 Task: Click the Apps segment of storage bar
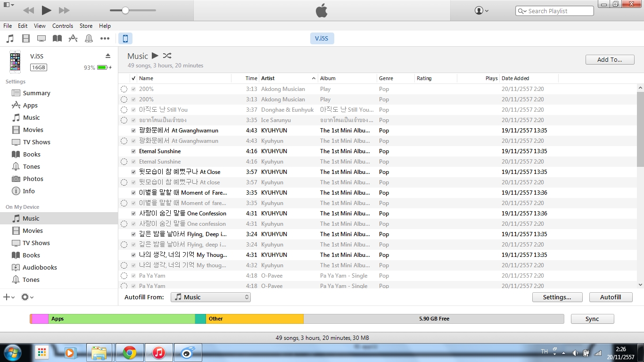click(x=122, y=319)
